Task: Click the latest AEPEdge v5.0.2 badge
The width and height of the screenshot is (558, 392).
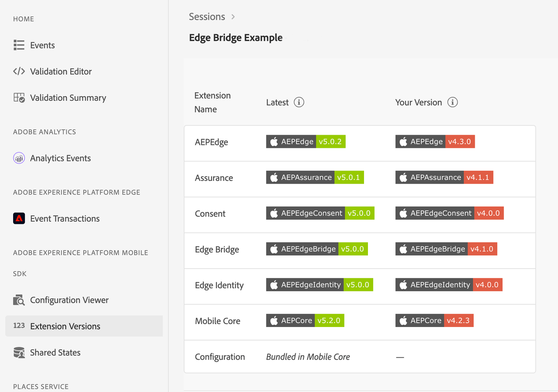Action: (x=306, y=141)
